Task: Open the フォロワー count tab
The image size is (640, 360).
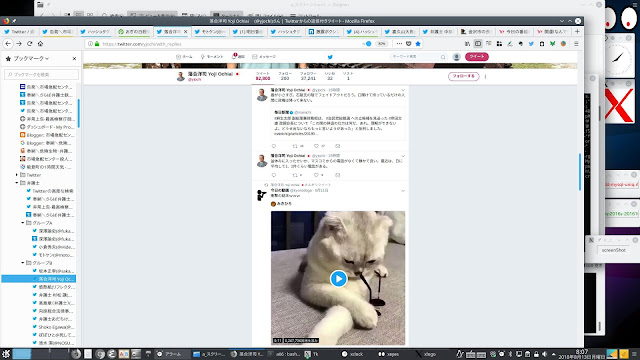Action: click(x=308, y=76)
